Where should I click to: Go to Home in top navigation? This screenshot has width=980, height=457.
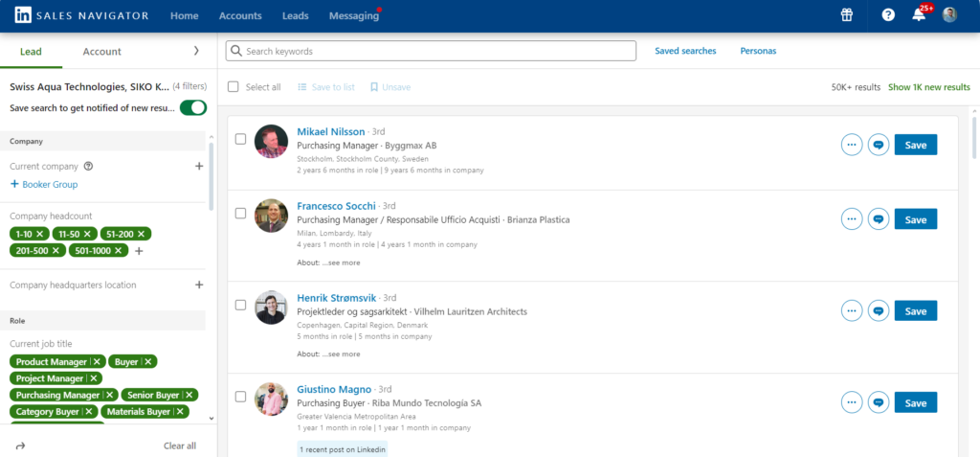click(185, 15)
